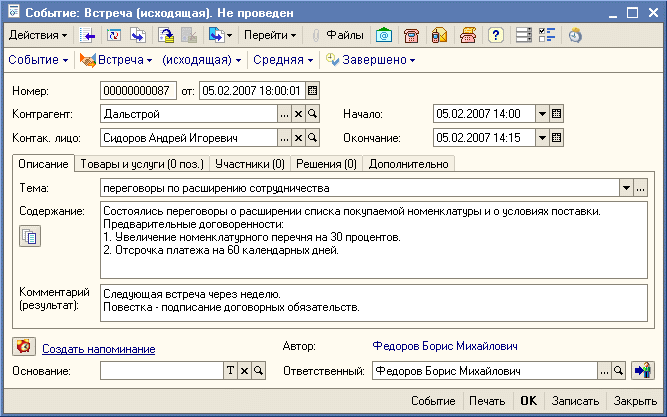Screen dimensions: 667x417
Task: Click the Создать напоминание link
Action: click(x=98, y=348)
